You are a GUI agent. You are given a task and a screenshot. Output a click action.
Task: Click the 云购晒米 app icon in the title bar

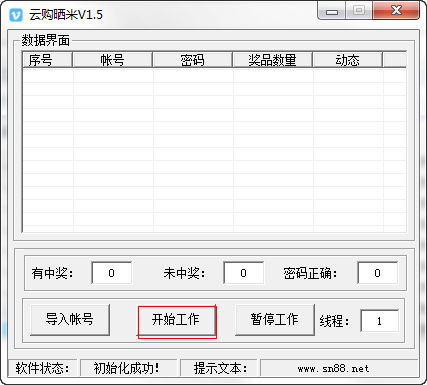tap(16, 15)
